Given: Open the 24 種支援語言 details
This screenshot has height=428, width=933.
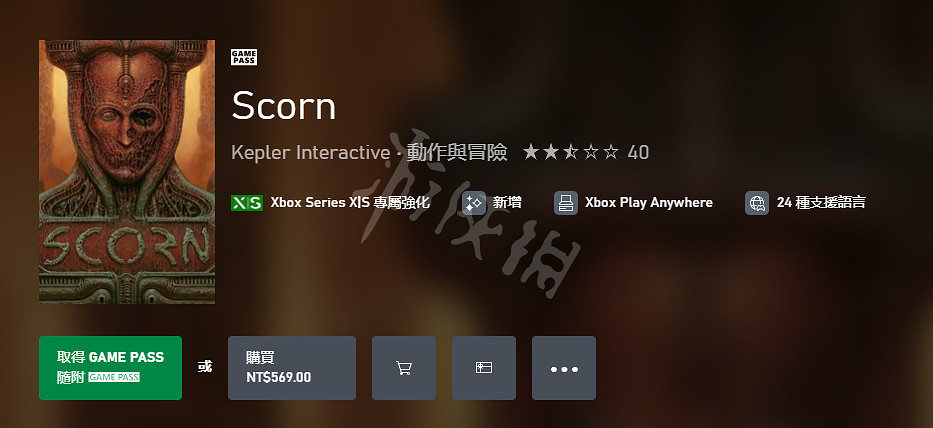Looking at the screenshot, I should click(821, 202).
